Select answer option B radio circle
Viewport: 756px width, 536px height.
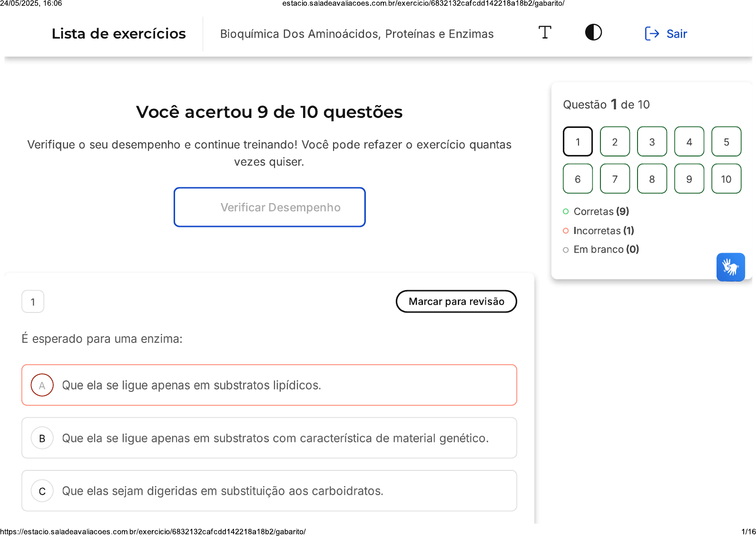click(x=42, y=438)
